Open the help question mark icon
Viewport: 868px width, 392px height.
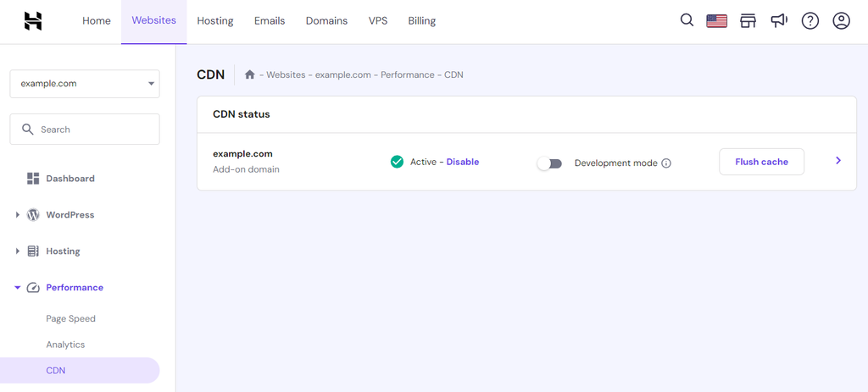pyautogui.click(x=810, y=21)
